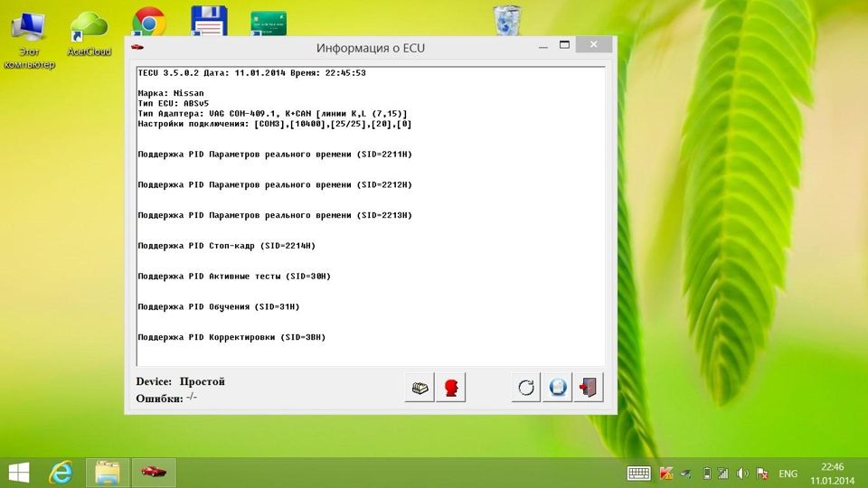Image resolution: width=868 pixels, height=488 pixels.
Task: Click the exit door icon button
Action: [x=589, y=388]
